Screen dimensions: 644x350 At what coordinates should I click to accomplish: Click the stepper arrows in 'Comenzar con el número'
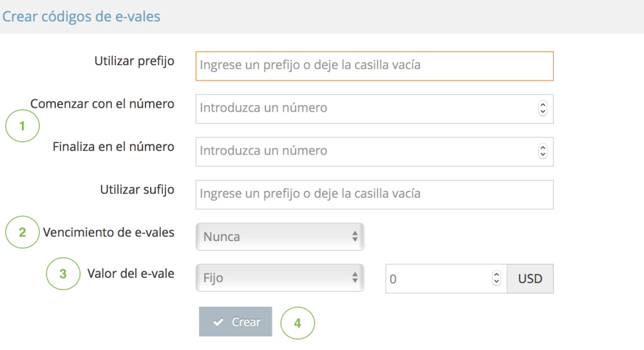(x=542, y=108)
